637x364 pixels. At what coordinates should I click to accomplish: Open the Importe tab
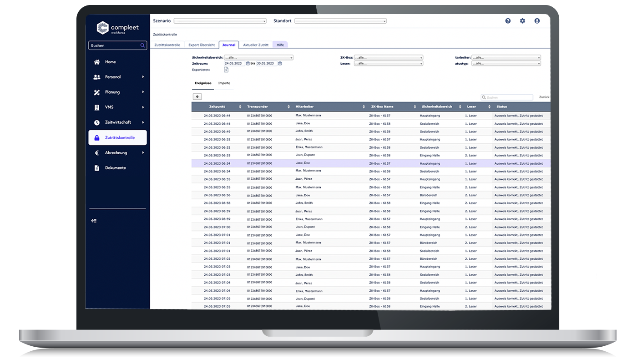click(x=224, y=83)
